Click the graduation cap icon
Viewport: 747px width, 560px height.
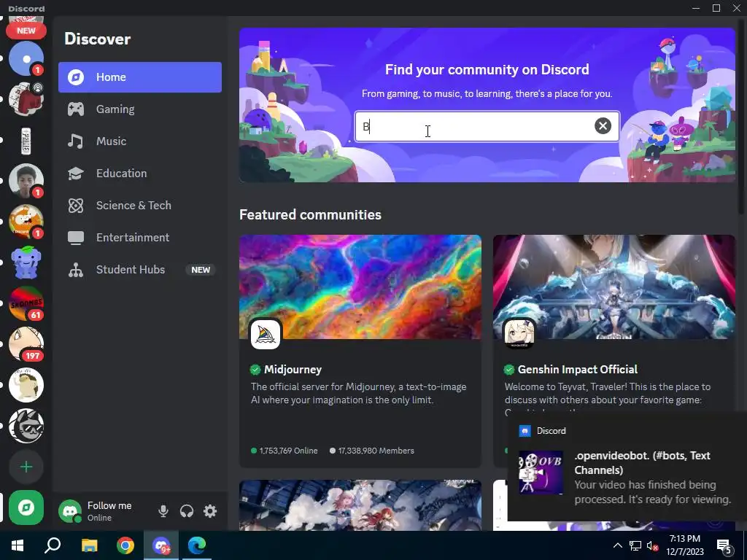[76, 174]
